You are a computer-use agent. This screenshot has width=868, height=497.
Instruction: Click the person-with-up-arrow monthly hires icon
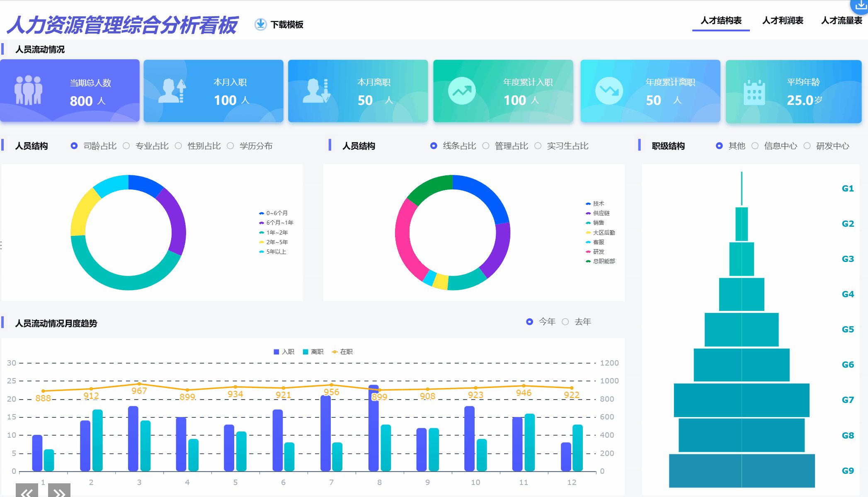[x=172, y=90]
